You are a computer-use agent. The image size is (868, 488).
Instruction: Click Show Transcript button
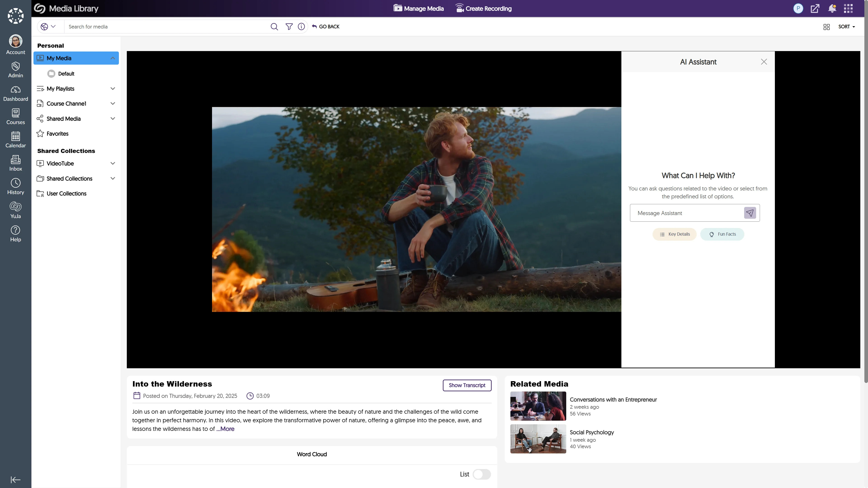click(467, 385)
